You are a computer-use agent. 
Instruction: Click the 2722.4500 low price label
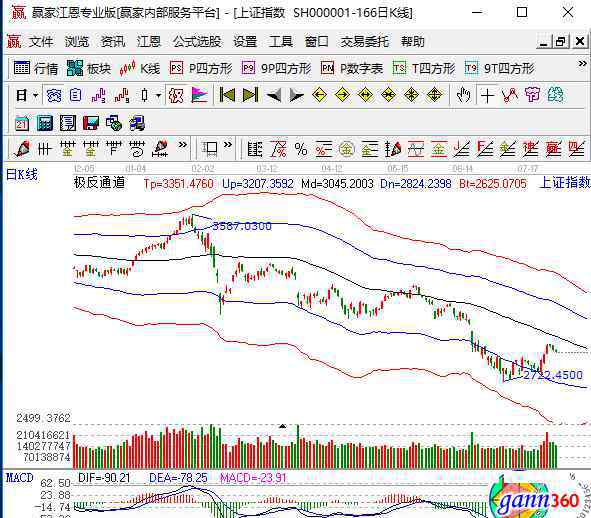pyautogui.click(x=553, y=375)
